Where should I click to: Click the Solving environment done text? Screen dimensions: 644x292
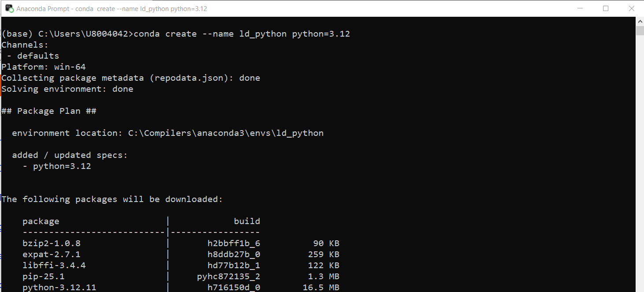66,89
